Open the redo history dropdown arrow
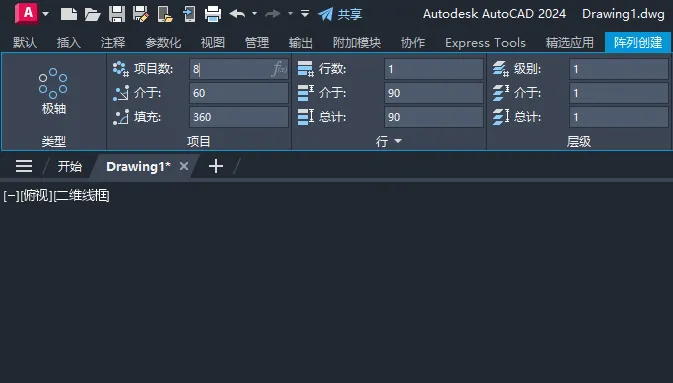This screenshot has height=383, width=673. (291, 14)
